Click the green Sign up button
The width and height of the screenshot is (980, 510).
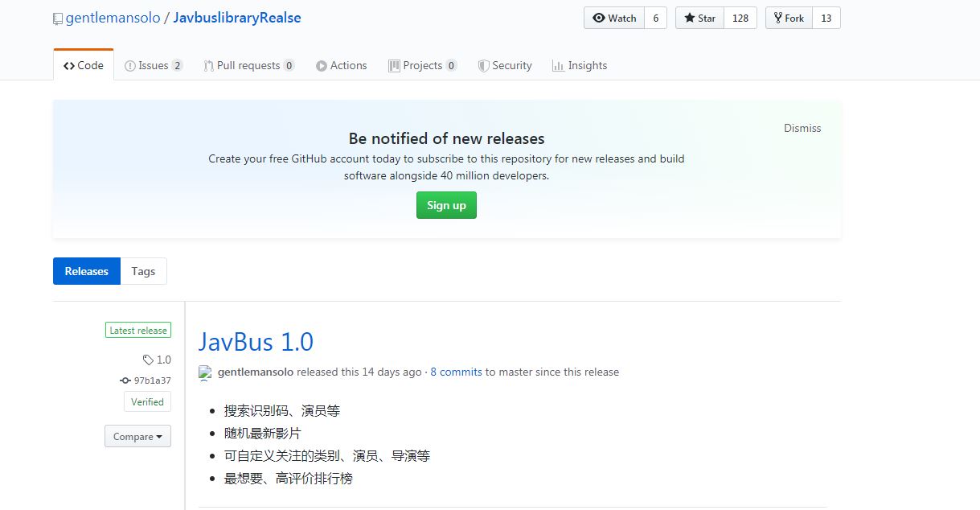tap(446, 205)
